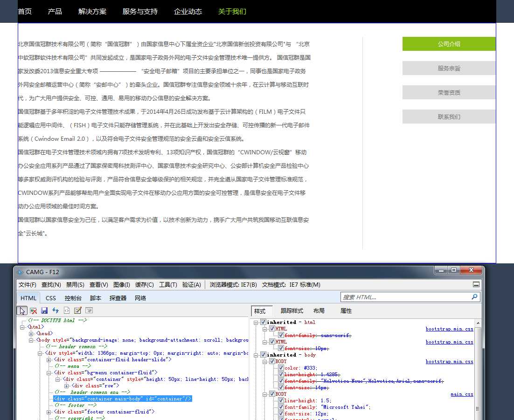
Task: Switch to the CSS tab
Action: 51,298
